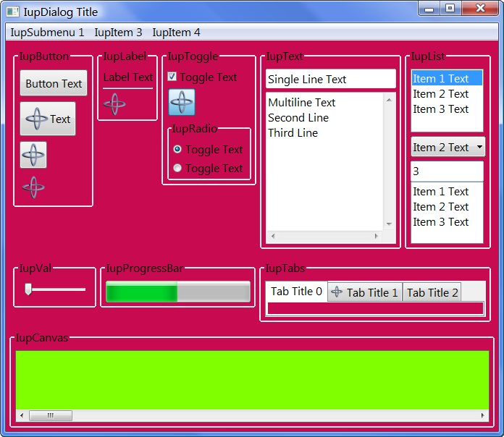
Task: Click the green IupCanvas drawing area
Action: tap(252, 380)
